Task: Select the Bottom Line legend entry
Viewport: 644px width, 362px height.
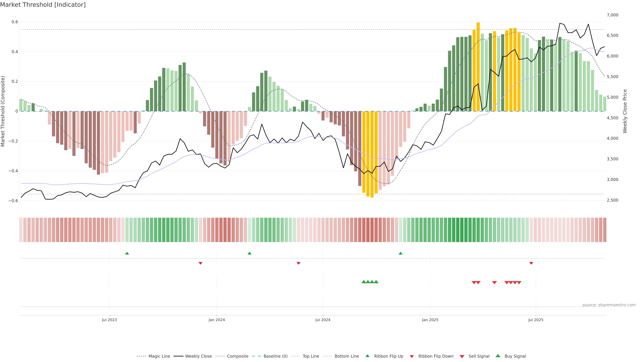Action: (x=346, y=356)
